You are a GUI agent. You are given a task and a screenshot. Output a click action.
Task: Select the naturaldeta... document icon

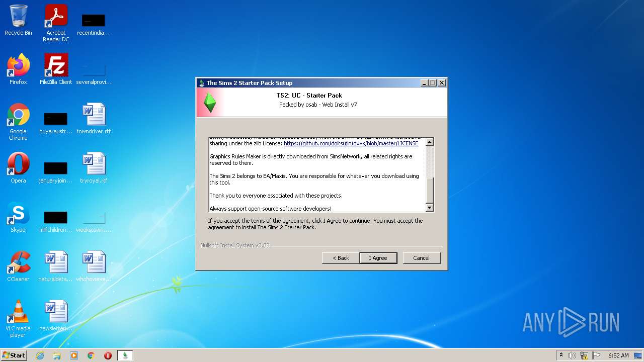56,266
